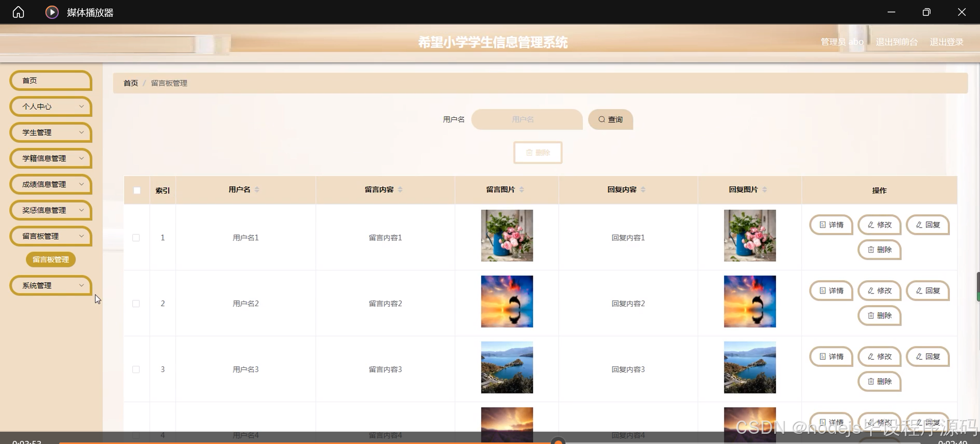Restore down the media player window
Screen dimensions: 980x444
pyautogui.click(x=926, y=12)
